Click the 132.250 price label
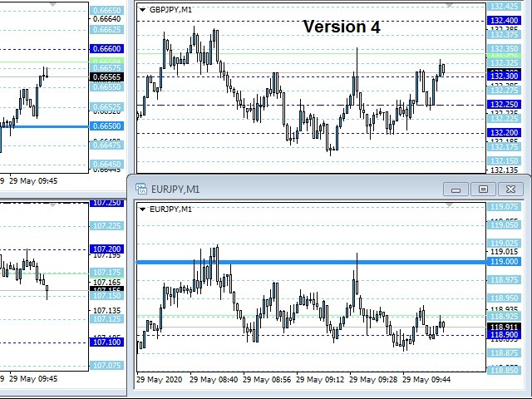This screenshot has width=532, height=399. click(x=505, y=105)
